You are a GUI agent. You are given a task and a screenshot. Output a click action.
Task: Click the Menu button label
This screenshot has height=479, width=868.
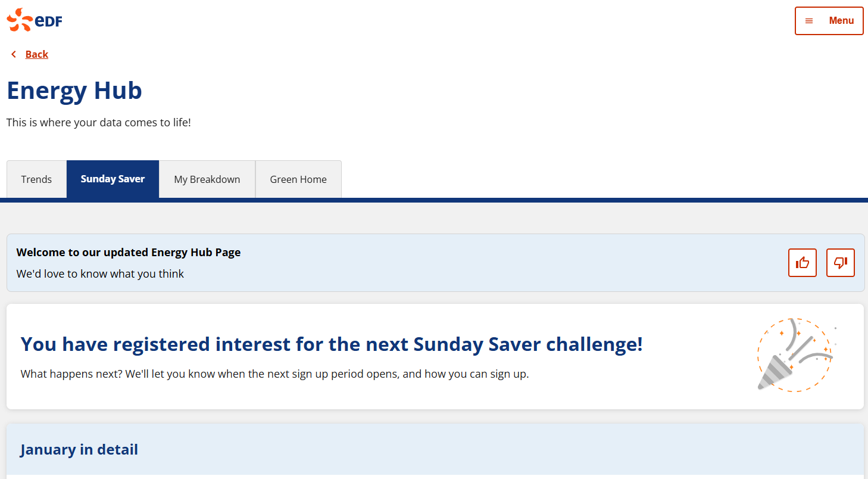click(841, 21)
